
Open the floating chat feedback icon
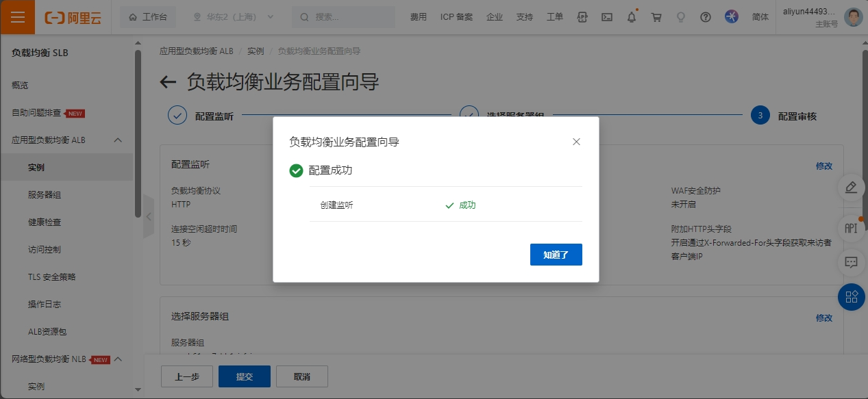pos(851,262)
